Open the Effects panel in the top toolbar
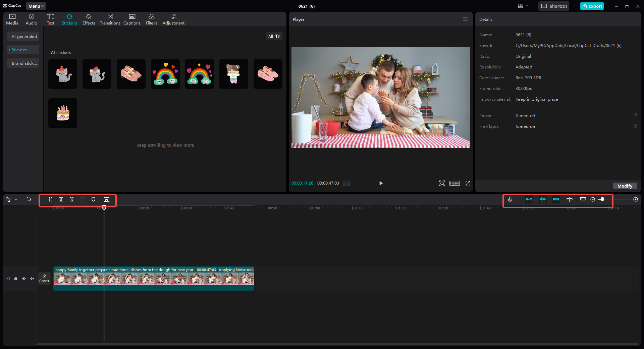 click(89, 19)
